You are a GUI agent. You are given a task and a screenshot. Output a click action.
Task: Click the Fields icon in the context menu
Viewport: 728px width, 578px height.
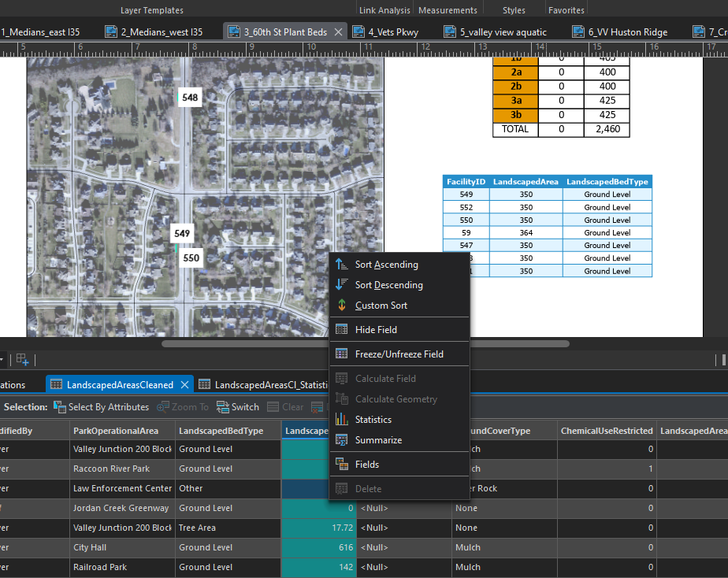[x=342, y=464]
